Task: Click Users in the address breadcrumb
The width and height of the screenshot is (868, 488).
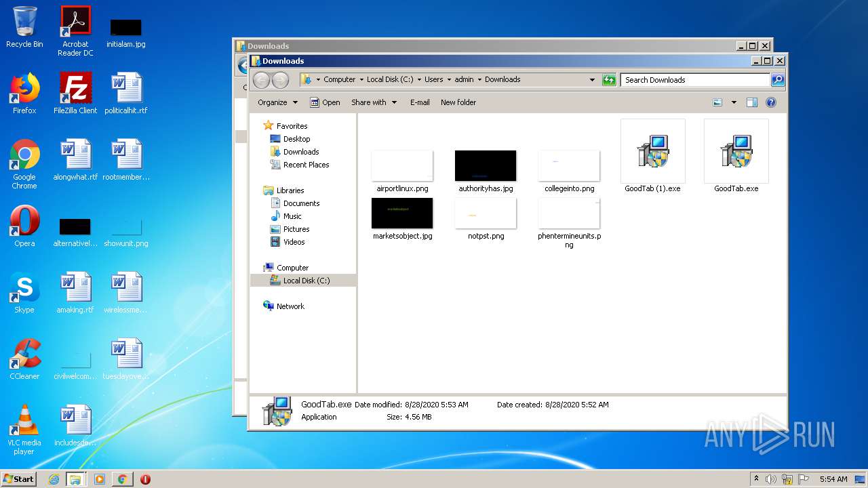Action: pos(434,79)
